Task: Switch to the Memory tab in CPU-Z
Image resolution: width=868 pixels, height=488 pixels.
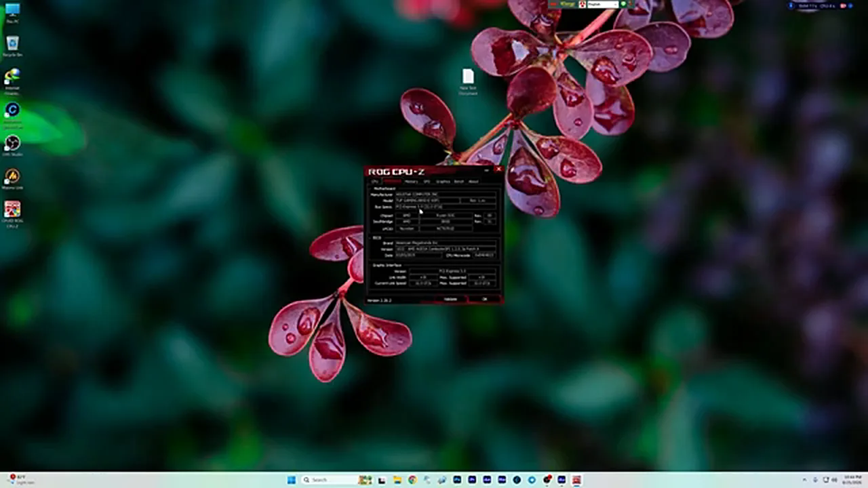Action: tap(412, 182)
